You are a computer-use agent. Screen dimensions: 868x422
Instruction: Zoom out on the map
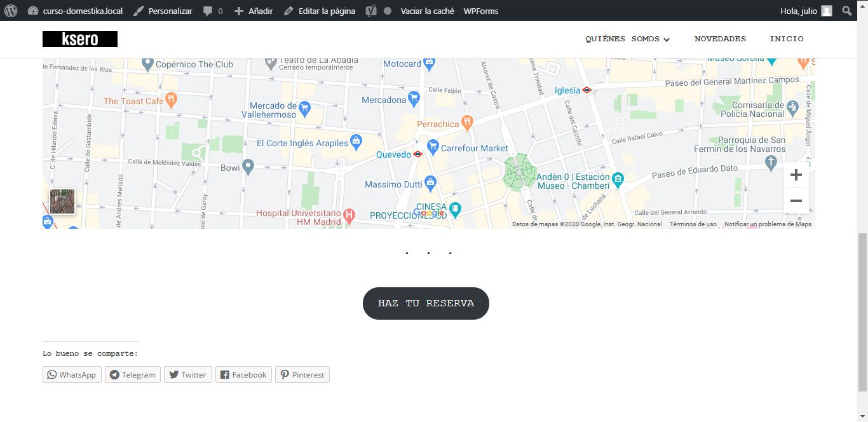[796, 201]
